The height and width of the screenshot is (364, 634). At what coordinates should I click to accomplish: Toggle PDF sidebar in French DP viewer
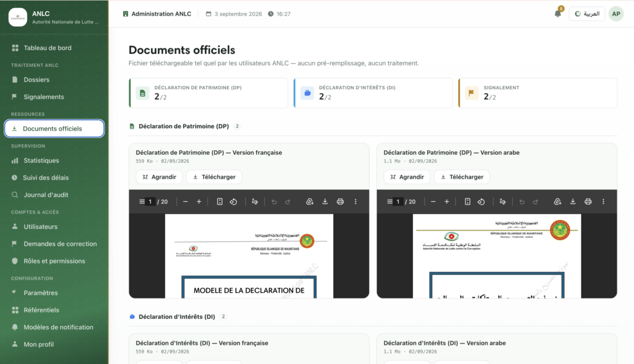(142, 201)
